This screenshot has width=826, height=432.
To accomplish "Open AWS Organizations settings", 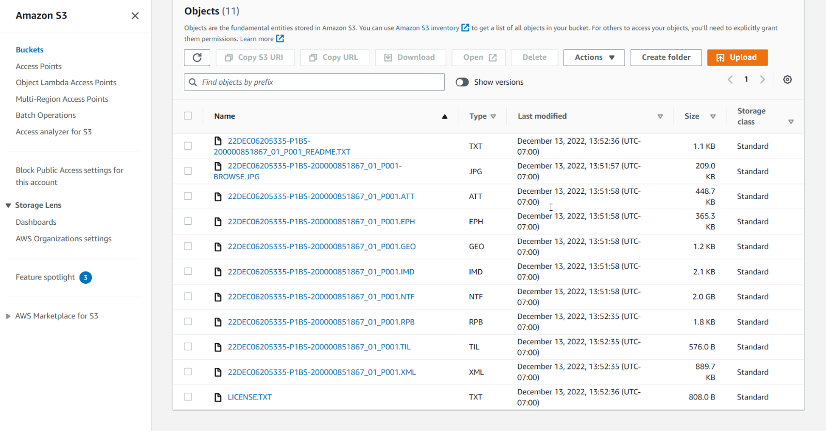I will click(x=63, y=239).
